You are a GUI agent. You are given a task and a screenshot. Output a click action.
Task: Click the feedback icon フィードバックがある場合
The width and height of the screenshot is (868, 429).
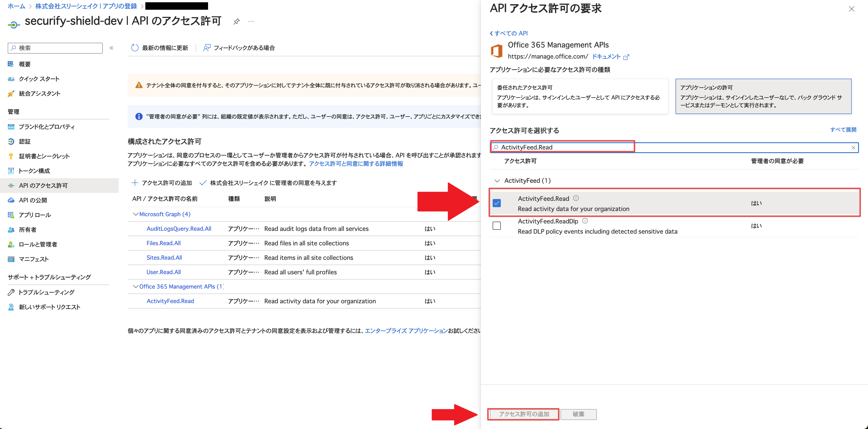(206, 48)
